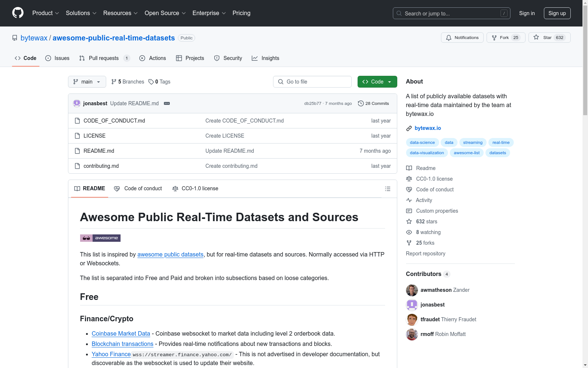Focus the Search or jump to field
Image resolution: width=588 pixels, height=368 pixels.
pos(452,13)
